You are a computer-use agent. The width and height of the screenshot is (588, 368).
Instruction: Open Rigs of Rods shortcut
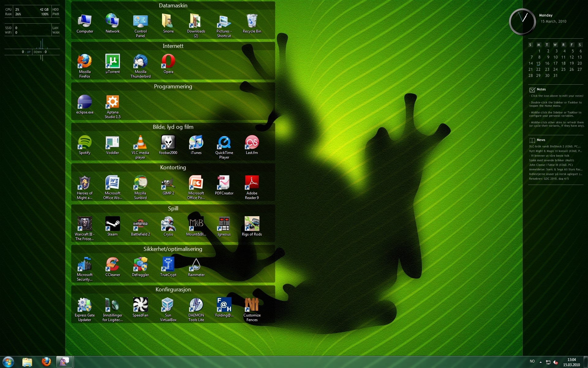tap(252, 227)
